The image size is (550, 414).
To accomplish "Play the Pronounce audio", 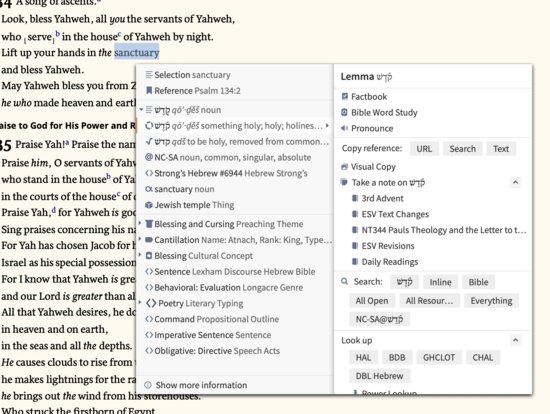I will tap(367, 128).
